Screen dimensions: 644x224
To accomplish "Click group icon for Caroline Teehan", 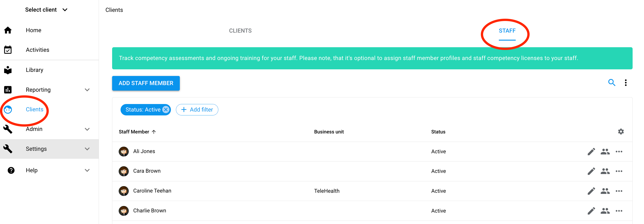I will point(605,191).
